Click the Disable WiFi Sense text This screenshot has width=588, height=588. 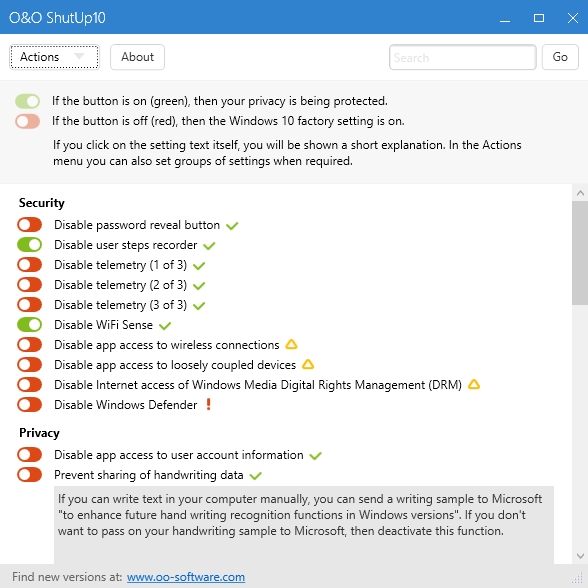coord(104,325)
